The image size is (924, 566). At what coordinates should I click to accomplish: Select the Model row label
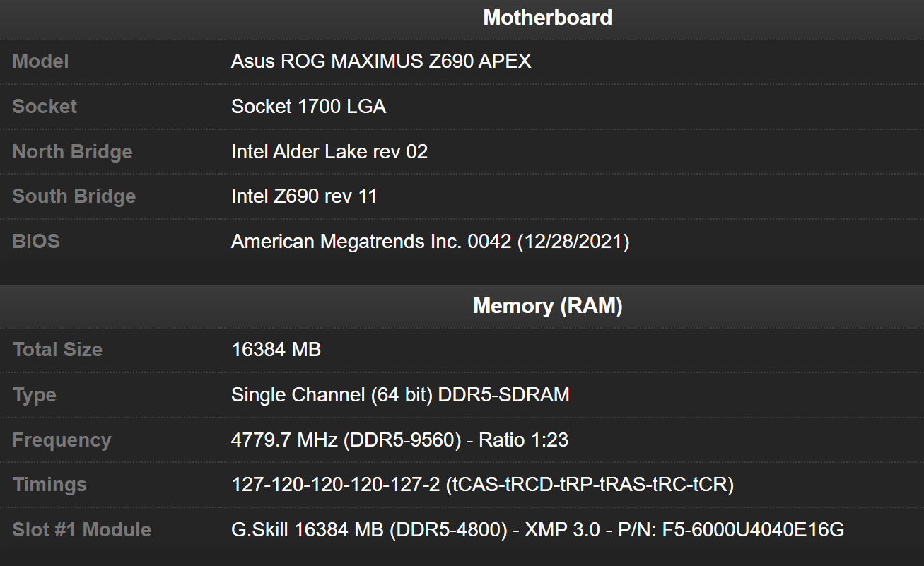pos(40,61)
